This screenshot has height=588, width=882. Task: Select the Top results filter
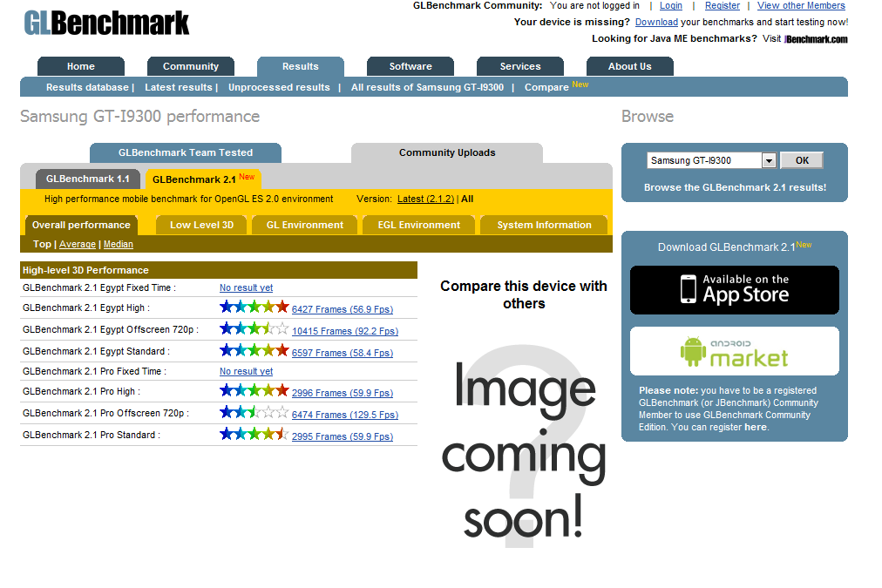(x=42, y=244)
